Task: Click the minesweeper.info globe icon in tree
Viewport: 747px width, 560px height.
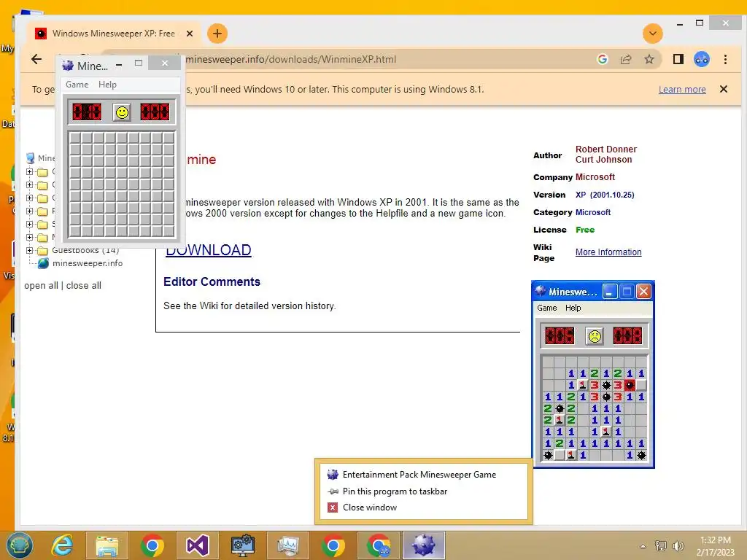Action: [43, 263]
